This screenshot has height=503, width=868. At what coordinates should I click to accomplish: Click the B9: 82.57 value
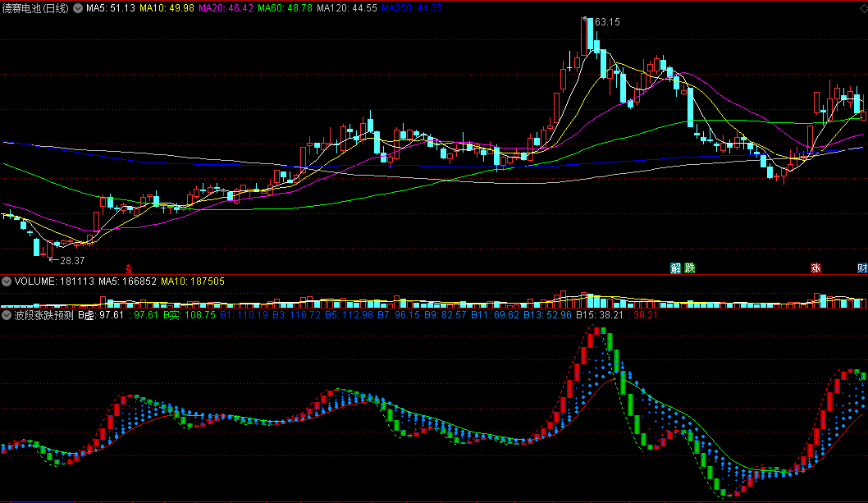click(445, 315)
